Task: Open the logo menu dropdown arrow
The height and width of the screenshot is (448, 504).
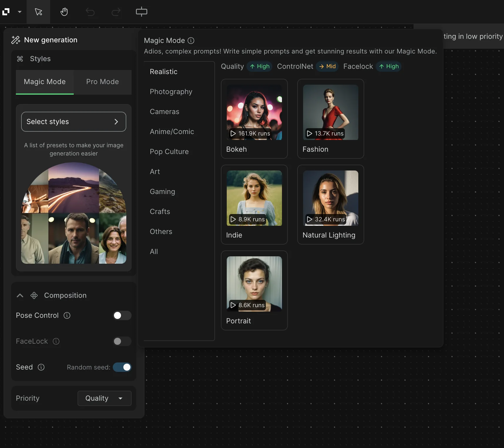Action: 20,12
